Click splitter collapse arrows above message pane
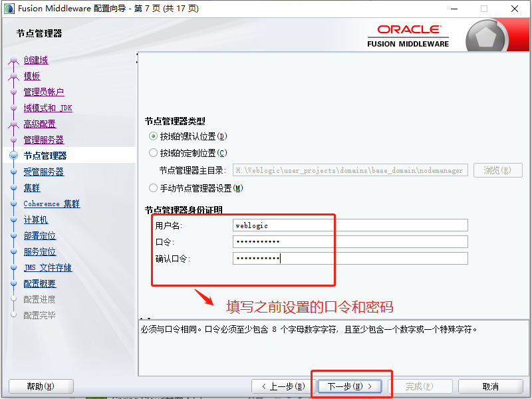The image size is (532, 399). (x=145, y=319)
